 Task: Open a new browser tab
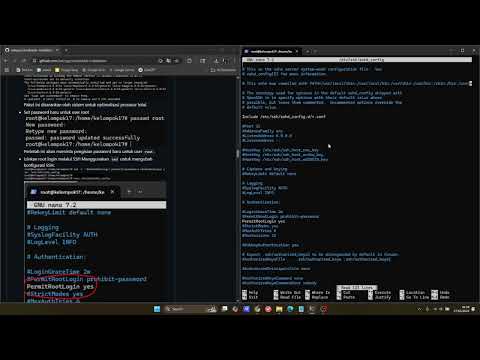click(66, 50)
